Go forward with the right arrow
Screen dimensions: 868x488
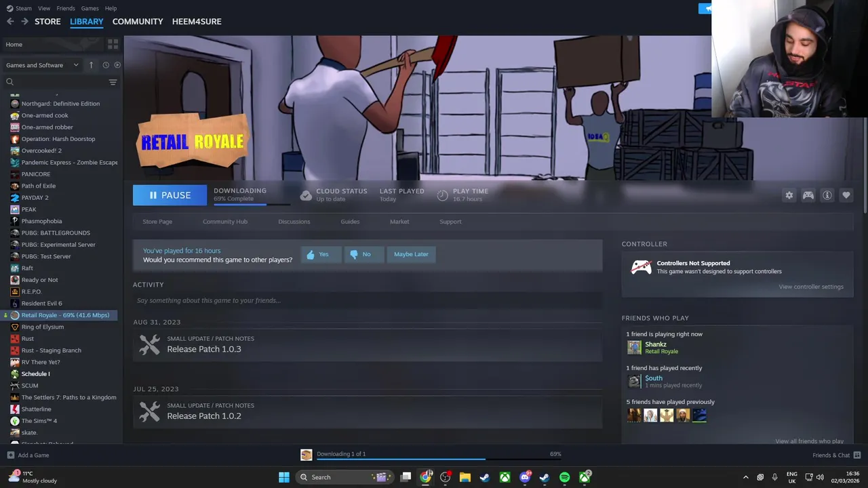coord(24,22)
